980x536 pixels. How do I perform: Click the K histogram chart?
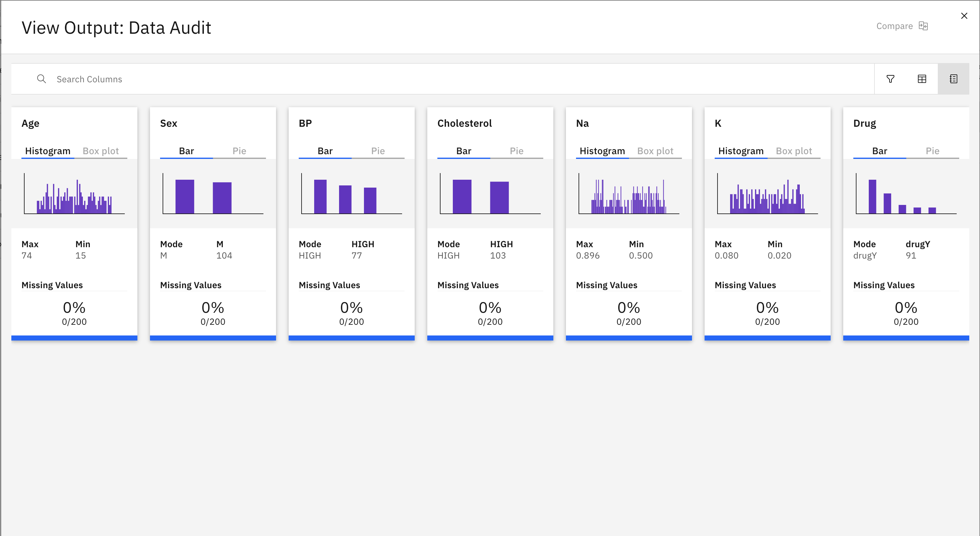pos(767,193)
